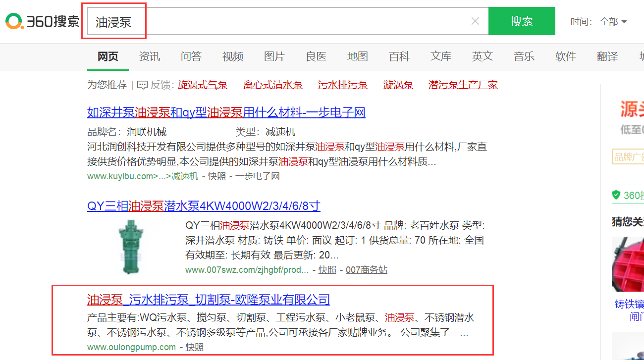This screenshot has height=360, width=644.
Task: Select the 网页 tab
Action: click(x=108, y=56)
